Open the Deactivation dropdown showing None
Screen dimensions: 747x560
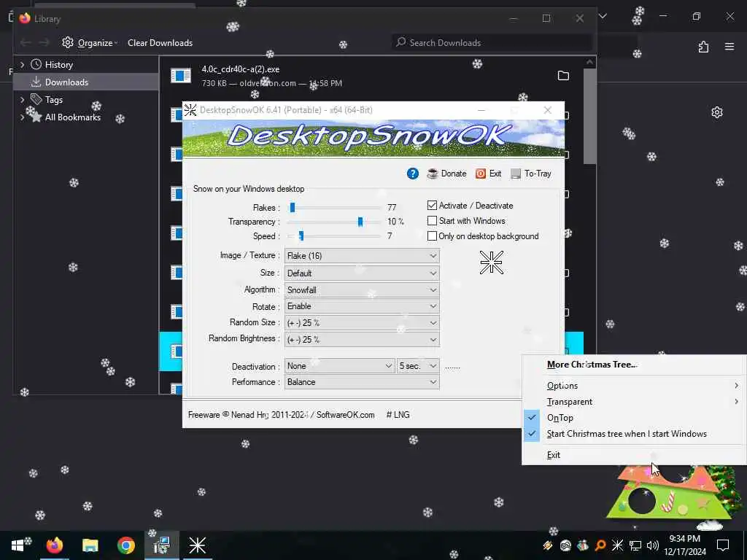click(x=339, y=366)
